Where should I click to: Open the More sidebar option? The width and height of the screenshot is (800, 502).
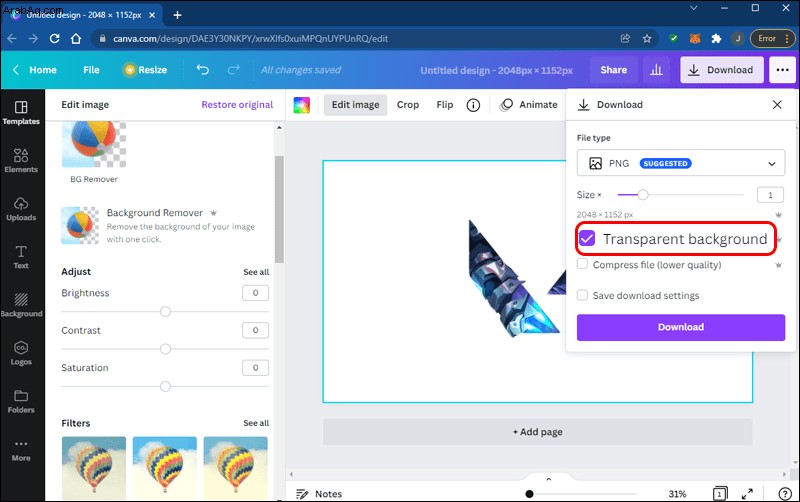21,450
